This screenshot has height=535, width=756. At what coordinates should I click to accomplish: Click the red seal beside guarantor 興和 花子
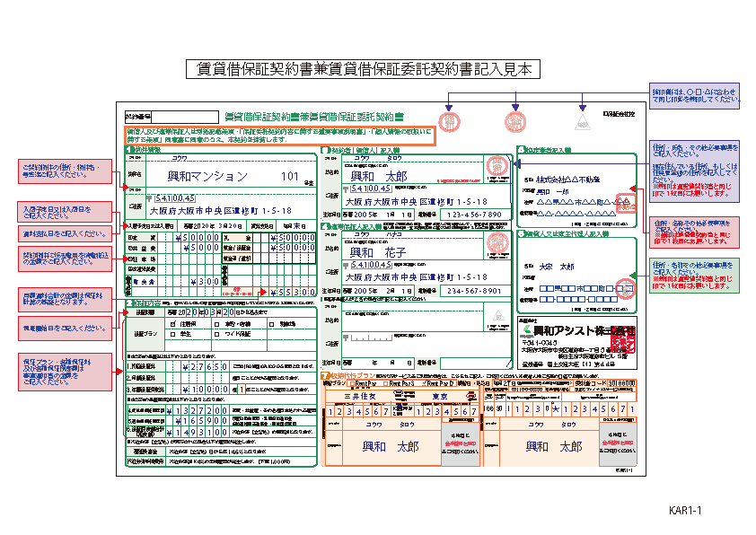497,242
